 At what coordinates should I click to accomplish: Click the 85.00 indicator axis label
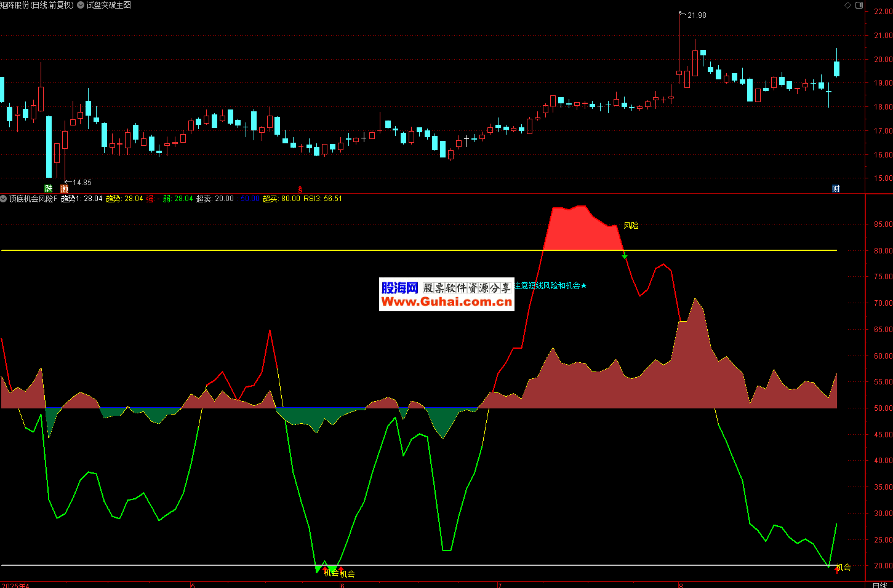tap(883, 224)
